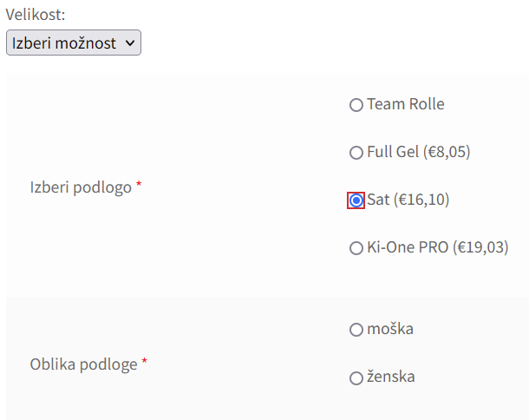Screen dimensions: 529x420
Task: Select the moška shape radio button
Action: click(x=356, y=330)
